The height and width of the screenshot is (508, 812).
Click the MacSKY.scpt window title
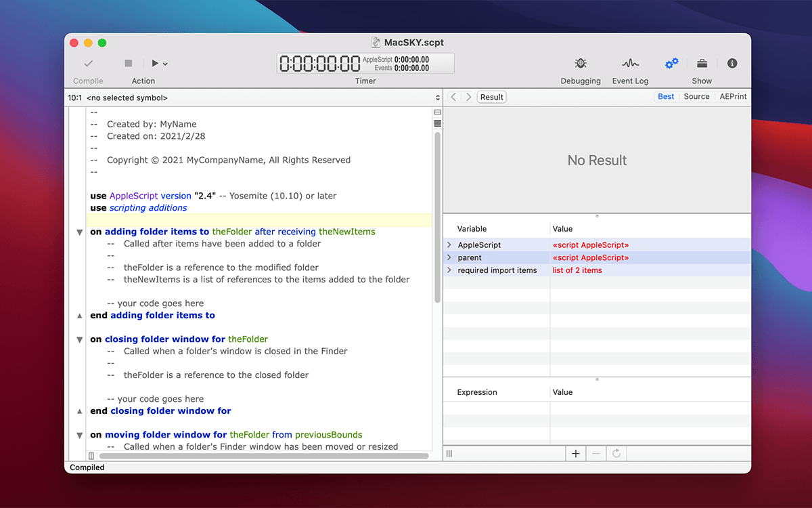point(413,42)
